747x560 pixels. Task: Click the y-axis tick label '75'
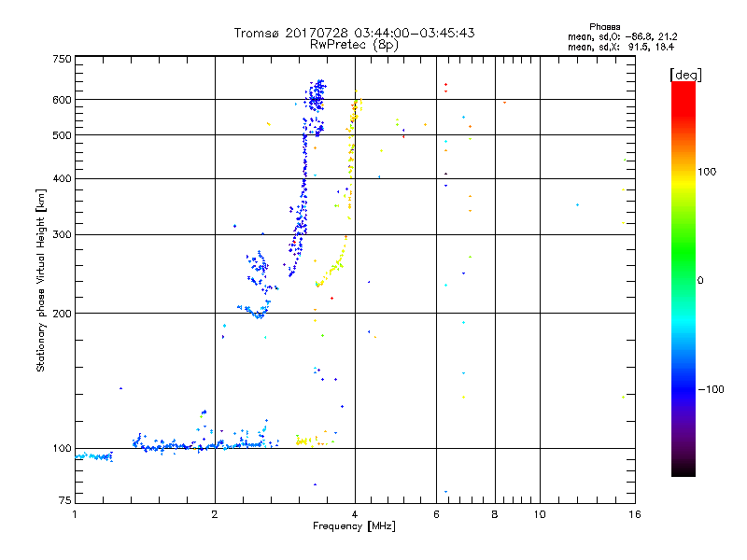pyautogui.click(x=65, y=500)
